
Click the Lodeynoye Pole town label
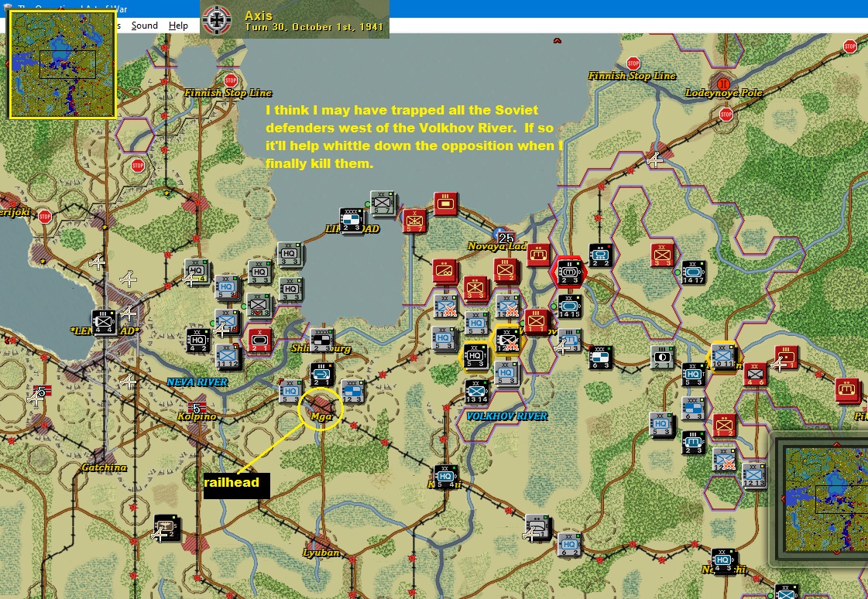pos(723,93)
